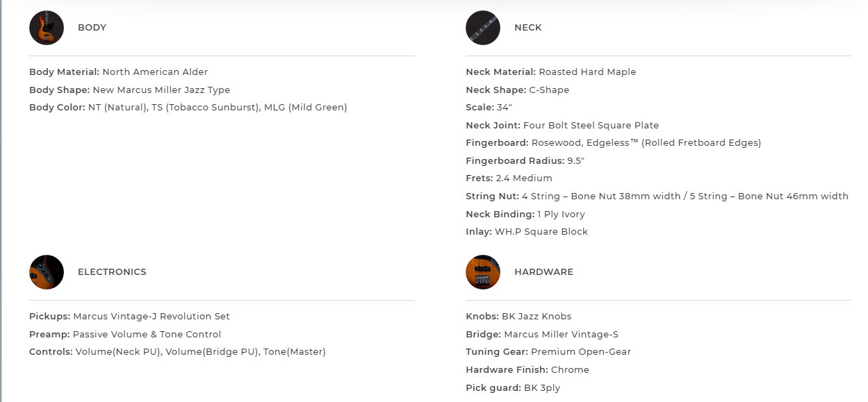Click the Preamp Passive Volume & Tone line
This screenshot has height=402, width=868.
tap(125, 335)
